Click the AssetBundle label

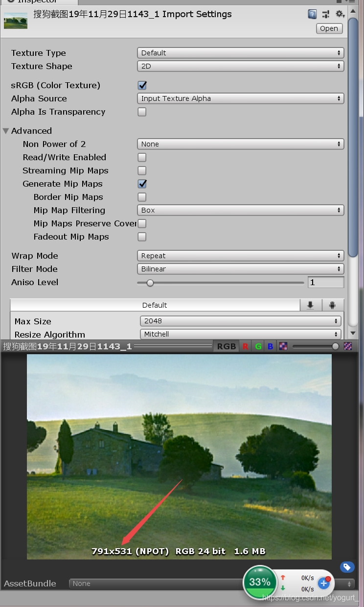30,583
